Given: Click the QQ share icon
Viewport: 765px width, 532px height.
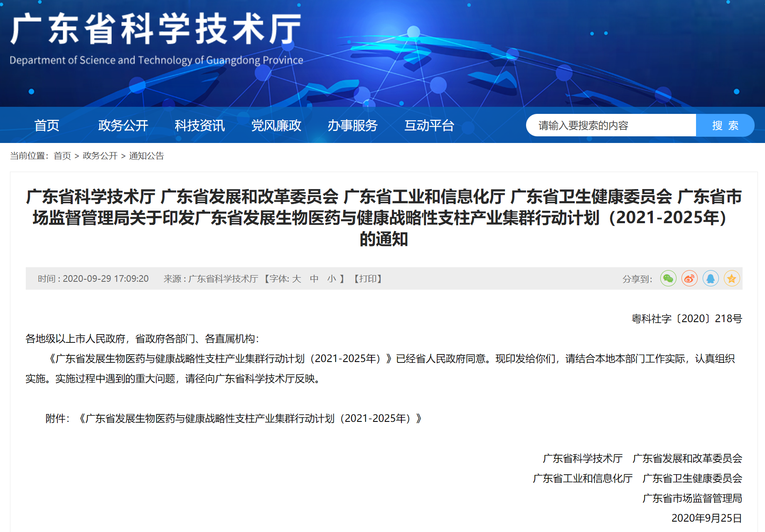Looking at the screenshot, I should click(711, 278).
